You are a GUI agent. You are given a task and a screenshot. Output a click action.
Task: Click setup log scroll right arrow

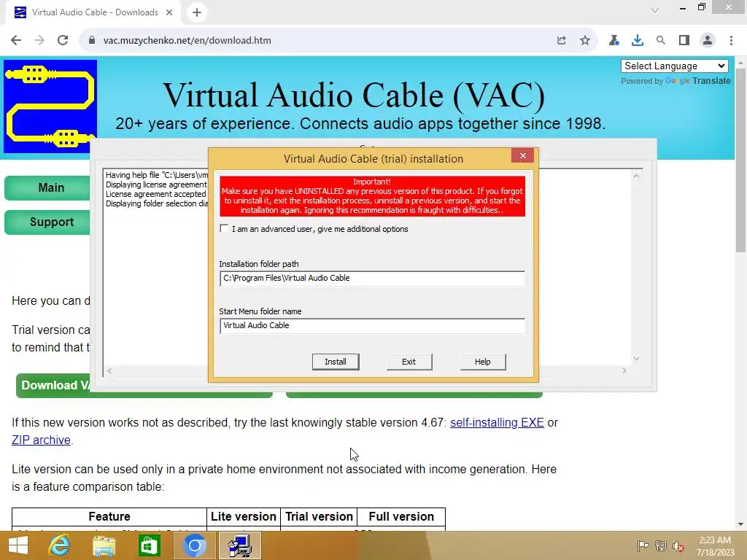tap(624, 370)
